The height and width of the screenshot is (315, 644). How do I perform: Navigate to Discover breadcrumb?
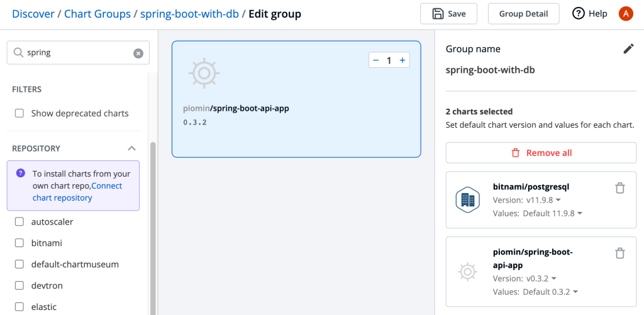[x=33, y=13]
